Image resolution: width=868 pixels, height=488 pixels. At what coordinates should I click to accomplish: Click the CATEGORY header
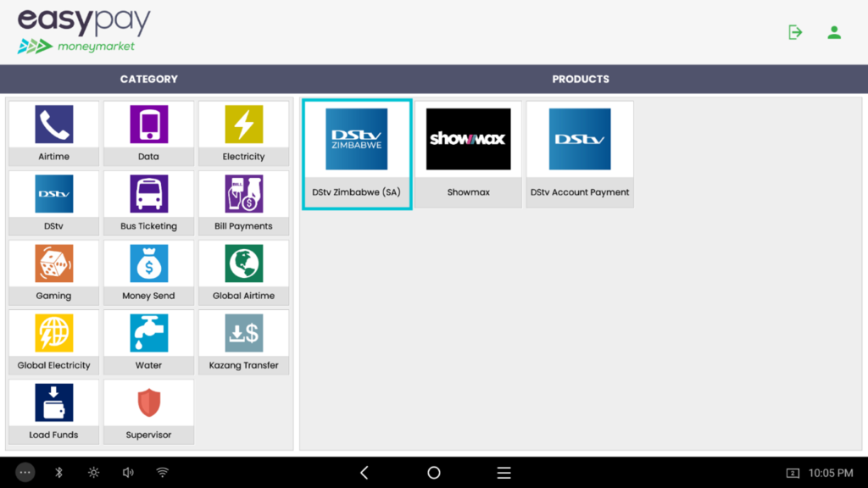[149, 79]
